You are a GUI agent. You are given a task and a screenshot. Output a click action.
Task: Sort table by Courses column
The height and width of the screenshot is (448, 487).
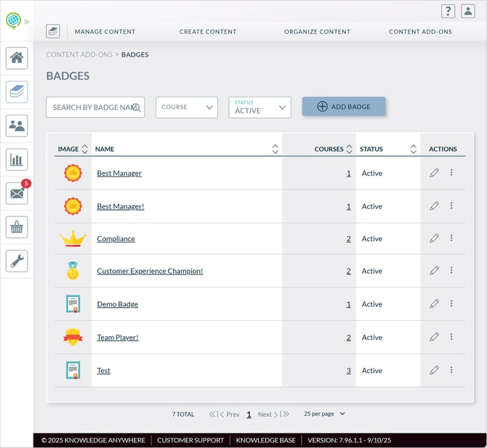pos(350,149)
